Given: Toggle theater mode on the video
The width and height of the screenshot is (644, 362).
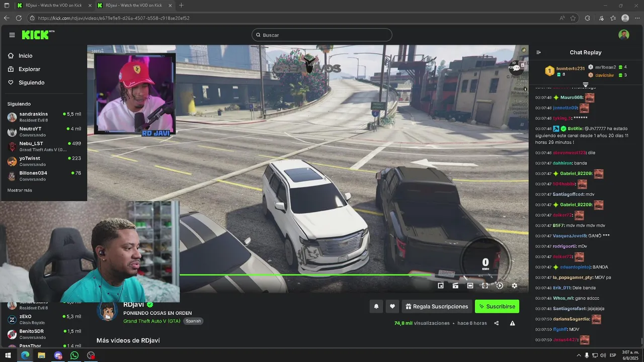Looking at the screenshot, I should point(470,286).
